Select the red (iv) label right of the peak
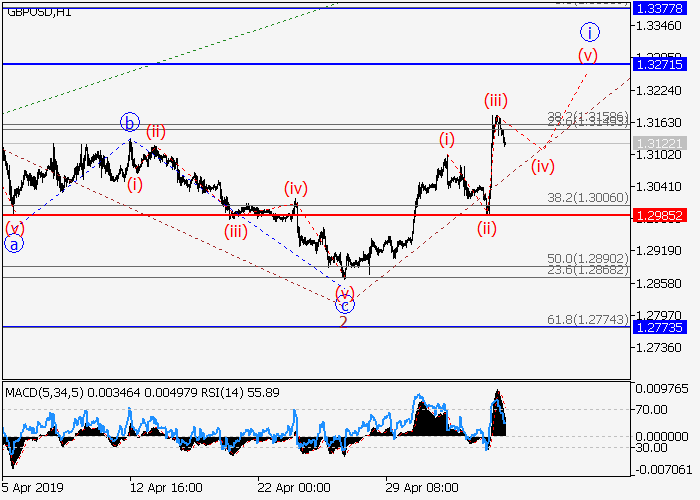Image resolution: width=700 pixels, height=500 pixels. click(543, 165)
